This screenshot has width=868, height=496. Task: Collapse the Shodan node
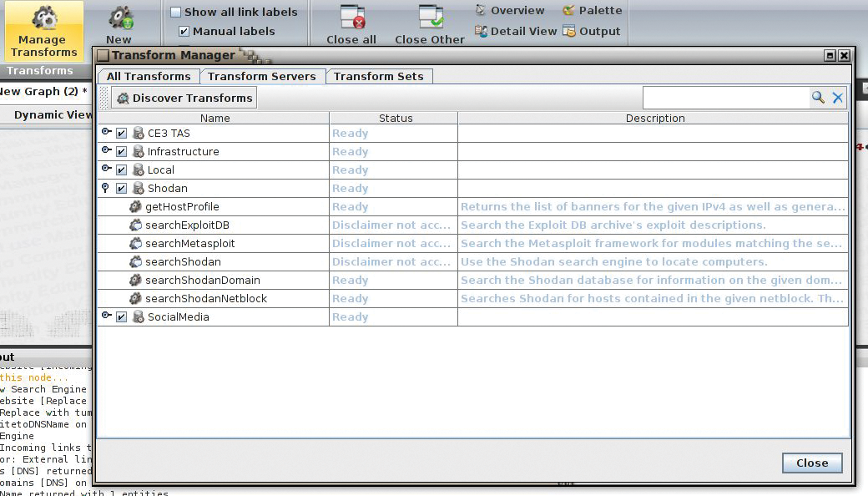click(106, 188)
